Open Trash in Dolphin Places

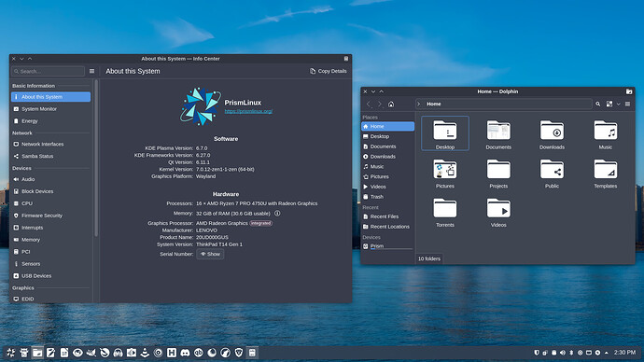(x=387, y=197)
